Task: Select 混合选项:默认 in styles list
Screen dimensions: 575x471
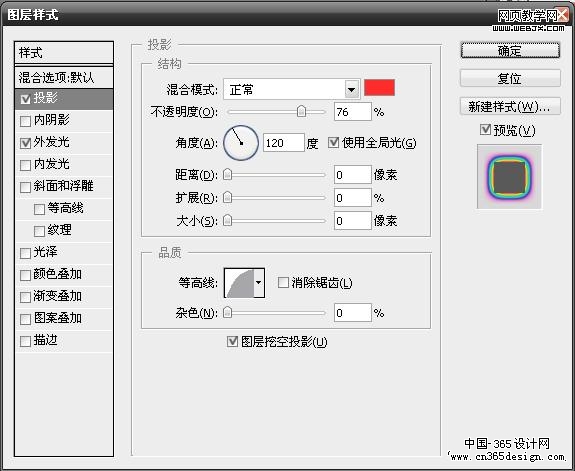Action: tap(64, 77)
